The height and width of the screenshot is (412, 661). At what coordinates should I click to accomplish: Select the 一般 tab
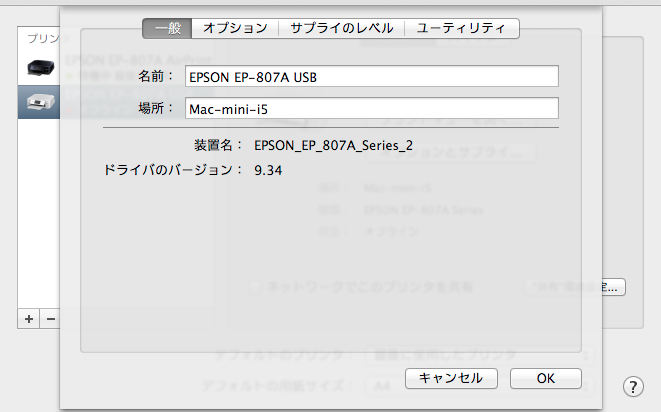167,28
